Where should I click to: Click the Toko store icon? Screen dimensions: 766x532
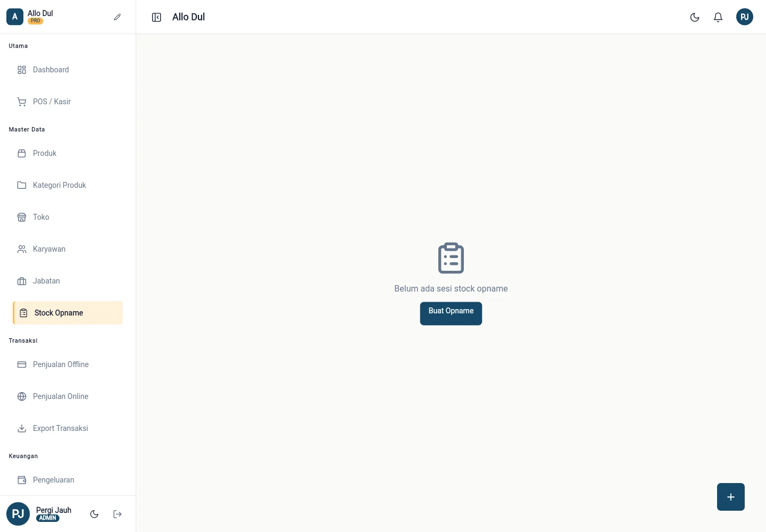pos(22,217)
